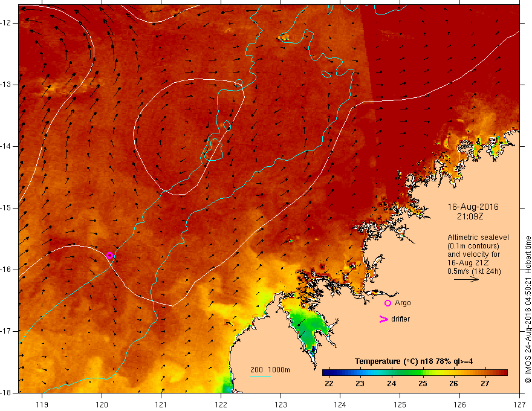Click the latitude axis label -15
Screen dimensions: 532x411
7,208
